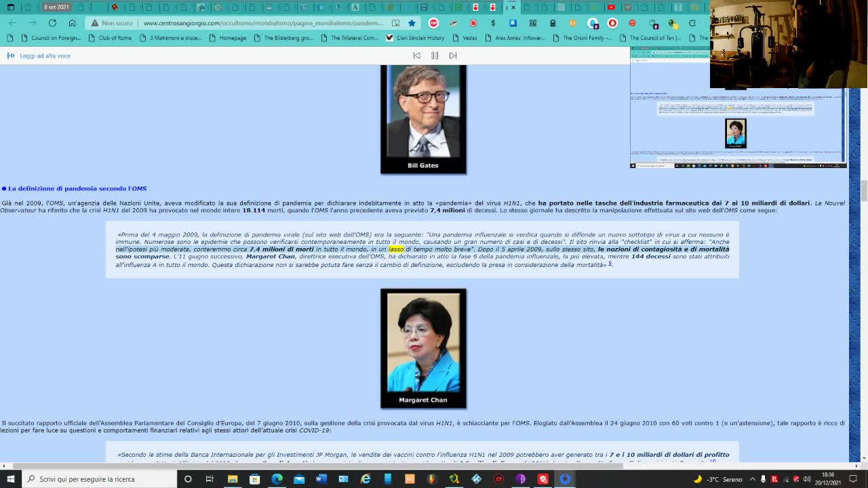Open Tor browser purple icon in taskbar
Image resolution: width=868 pixels, height=488 pixels.
521,479
